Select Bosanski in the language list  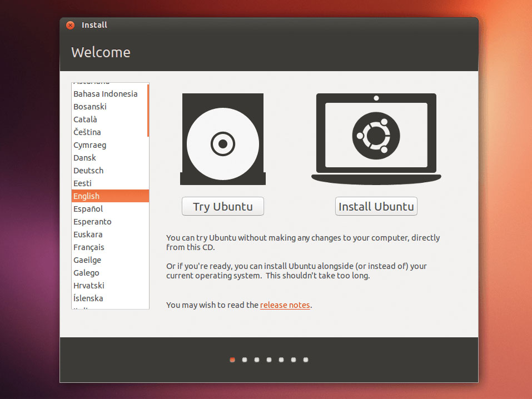pos(110,107)
